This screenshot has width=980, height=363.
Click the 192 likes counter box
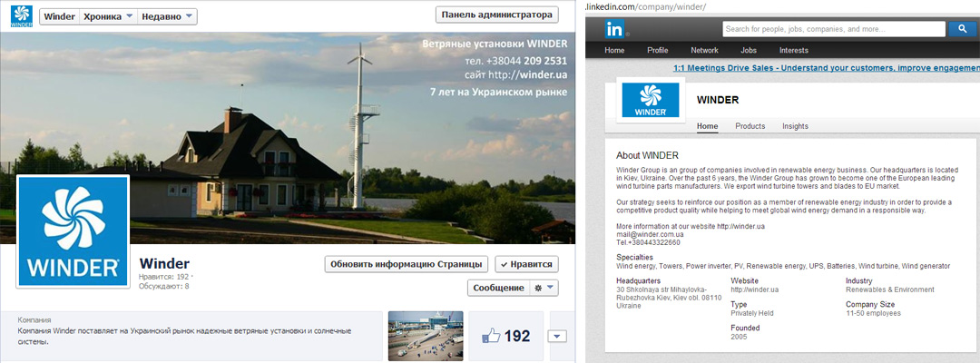(x=506, y=336)
